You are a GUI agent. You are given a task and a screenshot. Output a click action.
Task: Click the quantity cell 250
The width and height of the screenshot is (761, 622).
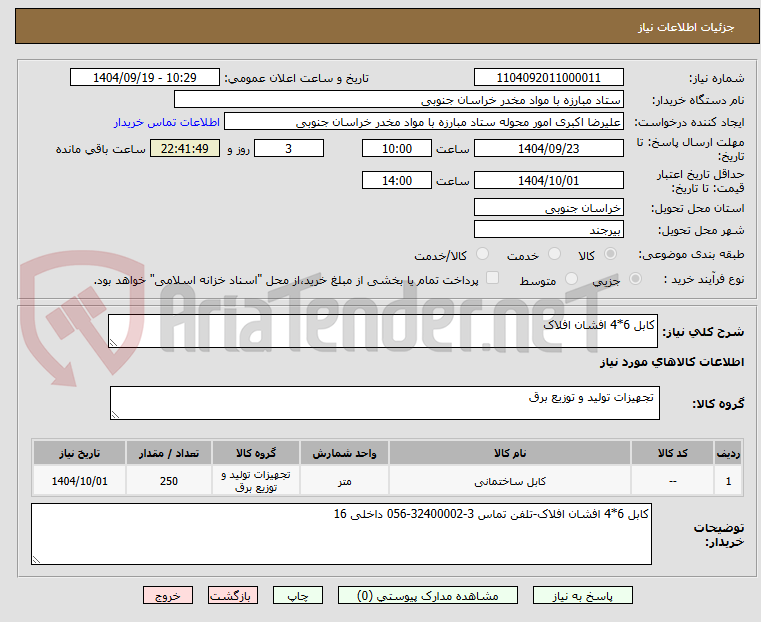[169, 481]
